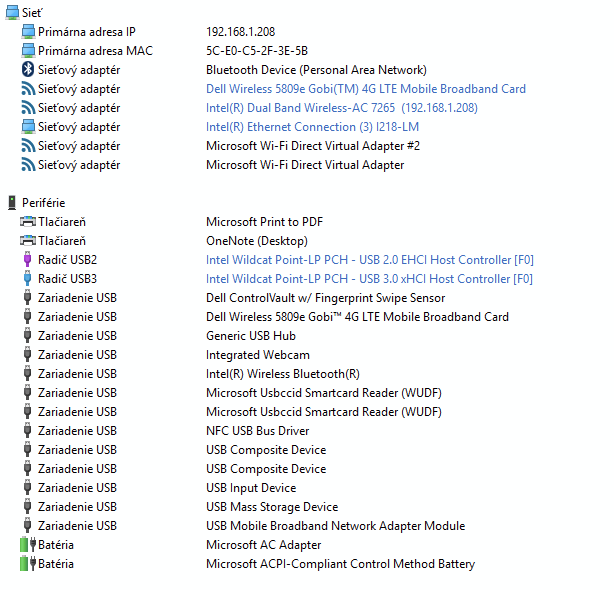614x590 pixels.
Task: Select USB Mobile Broadband Network Adapter Module value
Action: pyautogui.click(x=336, y=526)
